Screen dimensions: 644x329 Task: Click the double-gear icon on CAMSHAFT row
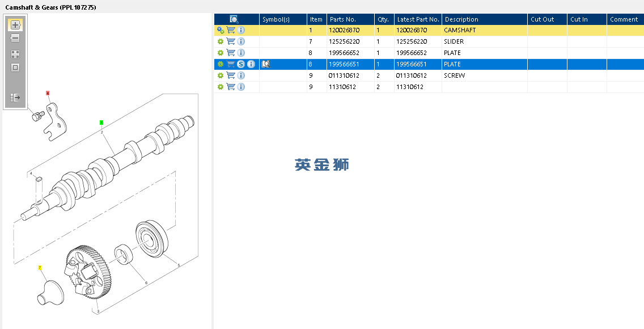(x=221, y=30)
